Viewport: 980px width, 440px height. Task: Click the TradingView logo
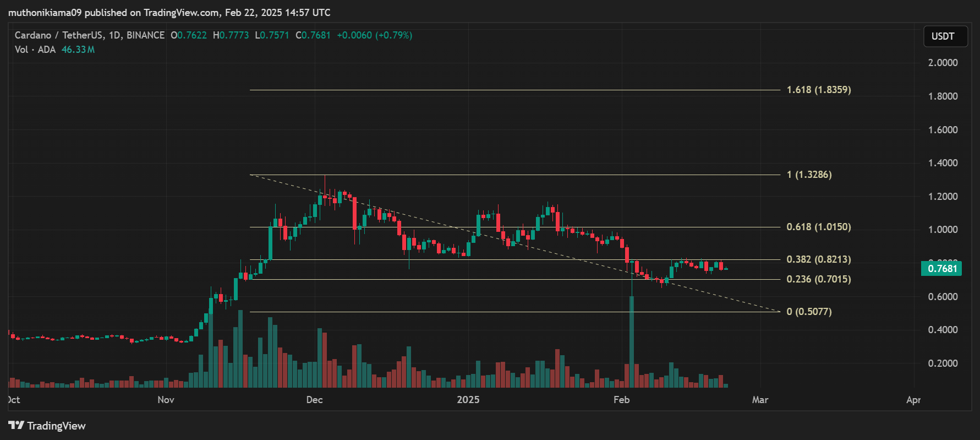coord(47,426)
